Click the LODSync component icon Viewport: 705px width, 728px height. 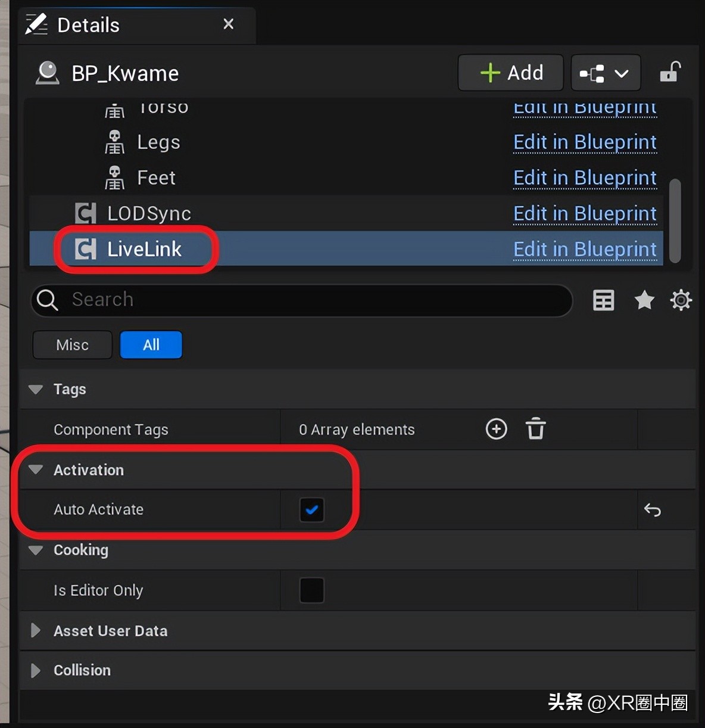coord(85,213)
